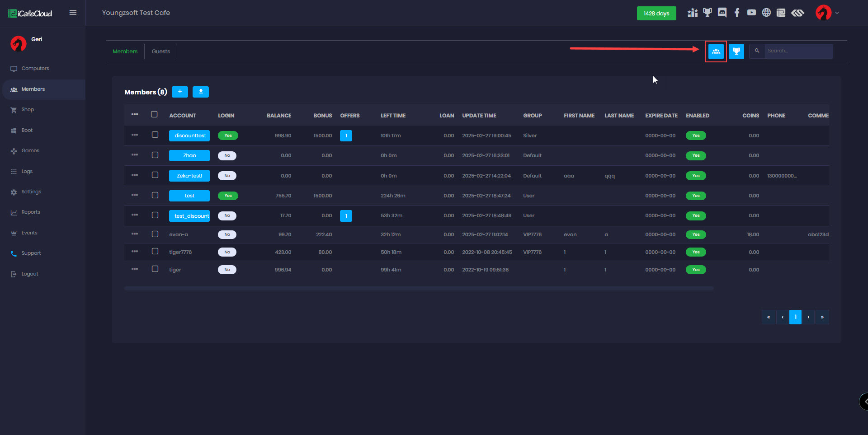Click the globe website icon
This screenshot has width=868, height=435.
coord(766,13)
